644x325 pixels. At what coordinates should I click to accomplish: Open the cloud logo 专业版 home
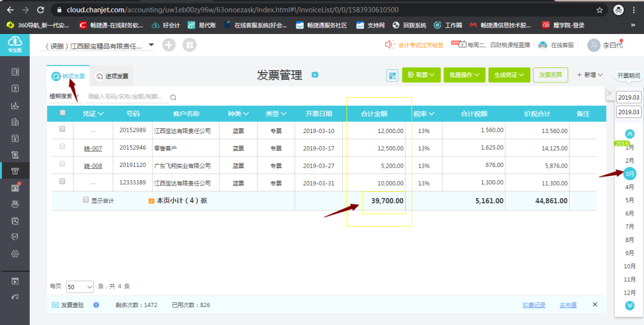15,44
